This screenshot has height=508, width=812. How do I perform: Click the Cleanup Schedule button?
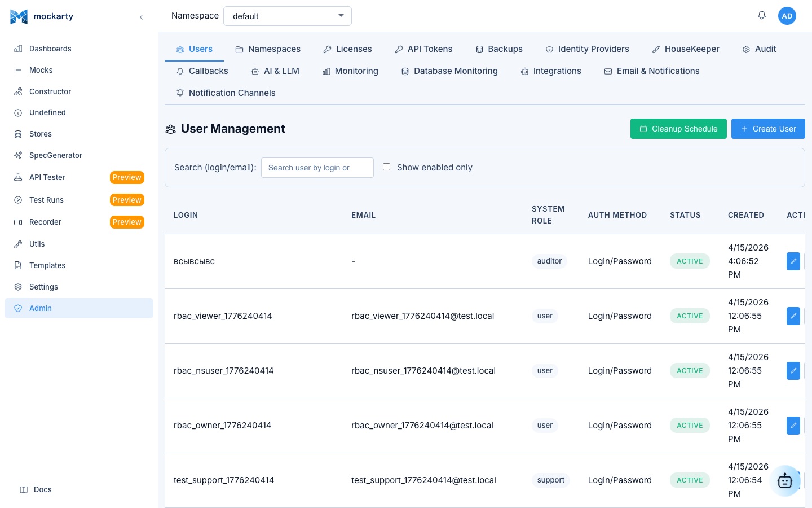678,129
